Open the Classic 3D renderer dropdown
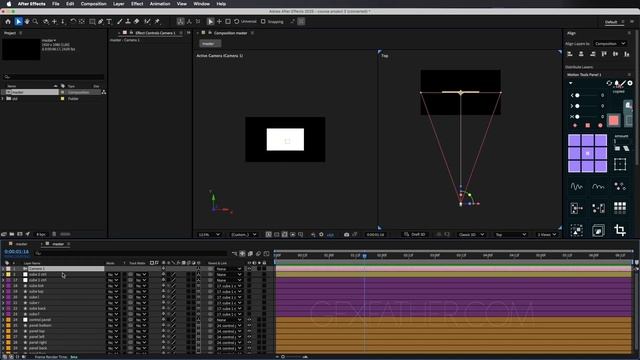The height and width of the screenshot is (360, 640). coord(471,234)
